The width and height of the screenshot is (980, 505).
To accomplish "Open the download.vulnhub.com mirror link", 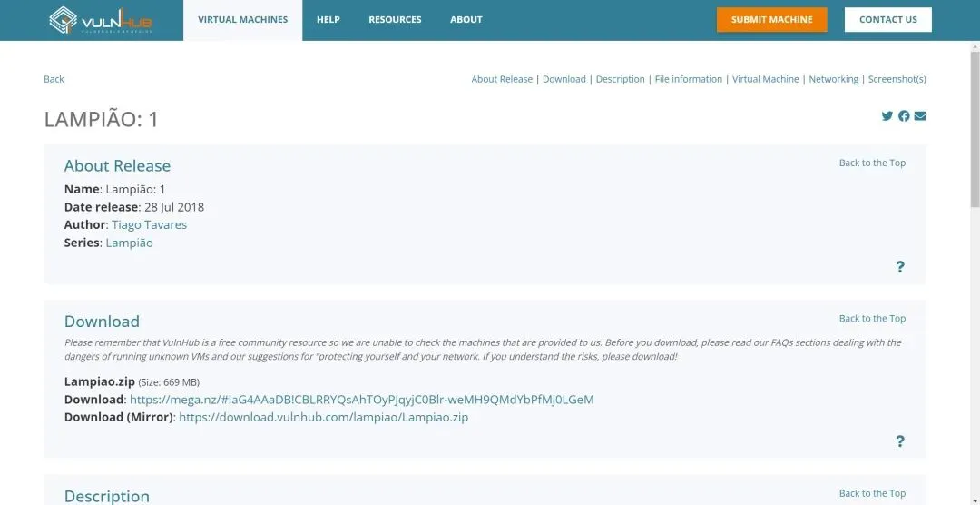I will click(324, 417).
